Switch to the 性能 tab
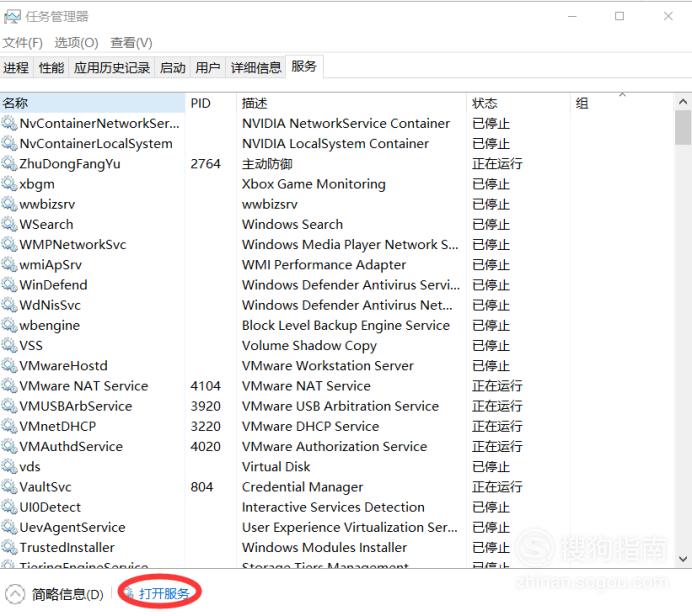The image size is (692, 616). coord(51,68)
